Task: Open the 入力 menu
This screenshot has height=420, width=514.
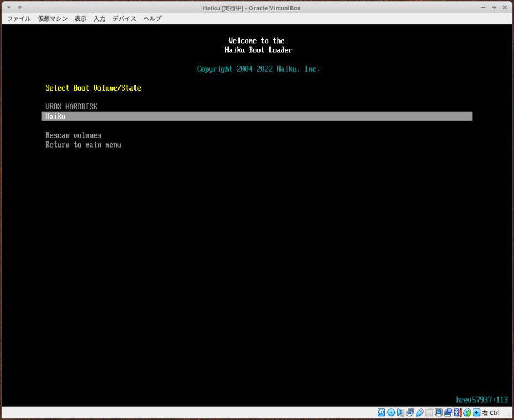Action: [100, 19]
